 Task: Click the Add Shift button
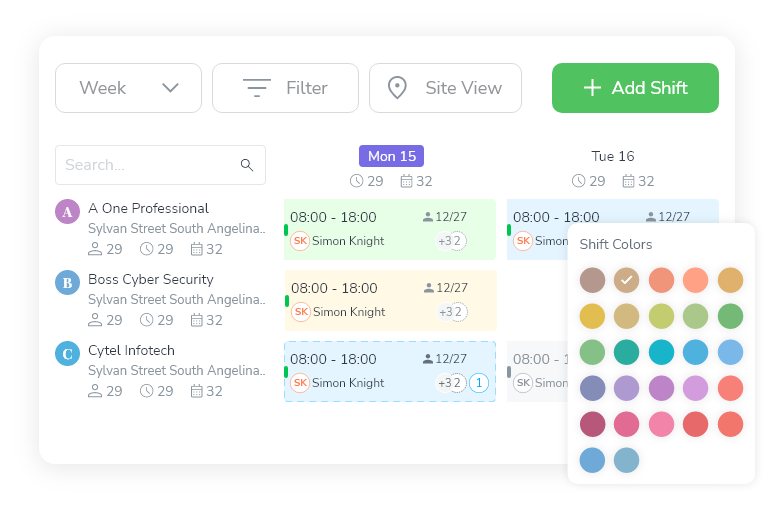[635, 88]
